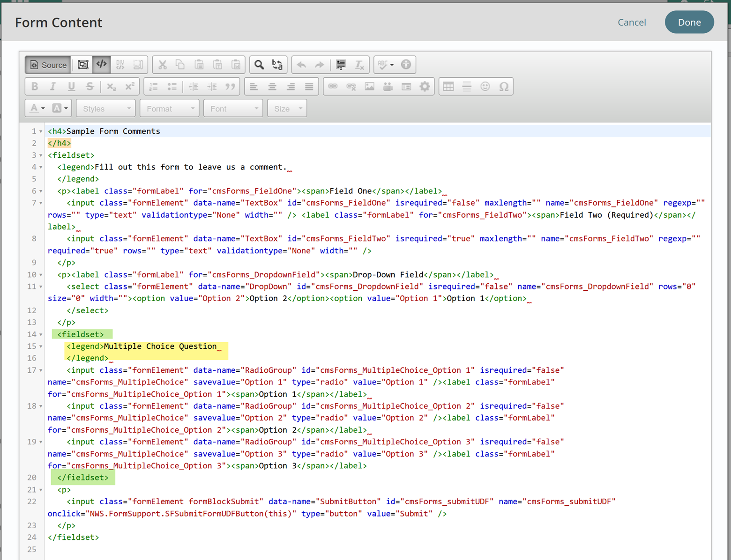Click the closing h4 tag on line 2

point(60,143)
